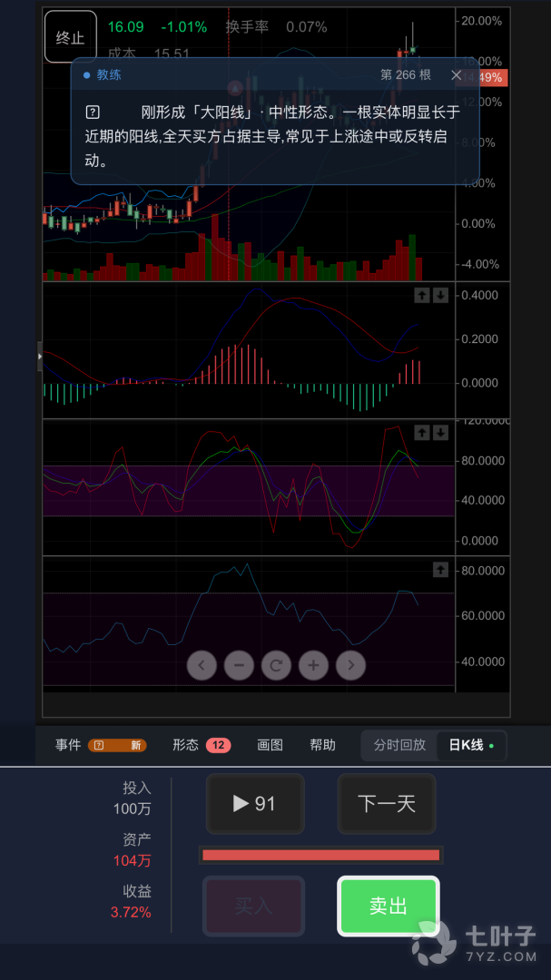Advance with the 下一天 button
551x980 pixels.
387,804
